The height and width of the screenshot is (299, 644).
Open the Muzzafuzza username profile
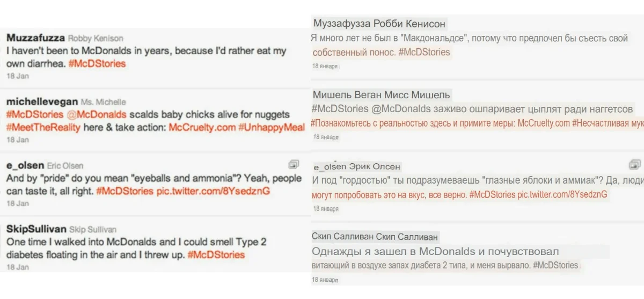(x=35, y=38)
